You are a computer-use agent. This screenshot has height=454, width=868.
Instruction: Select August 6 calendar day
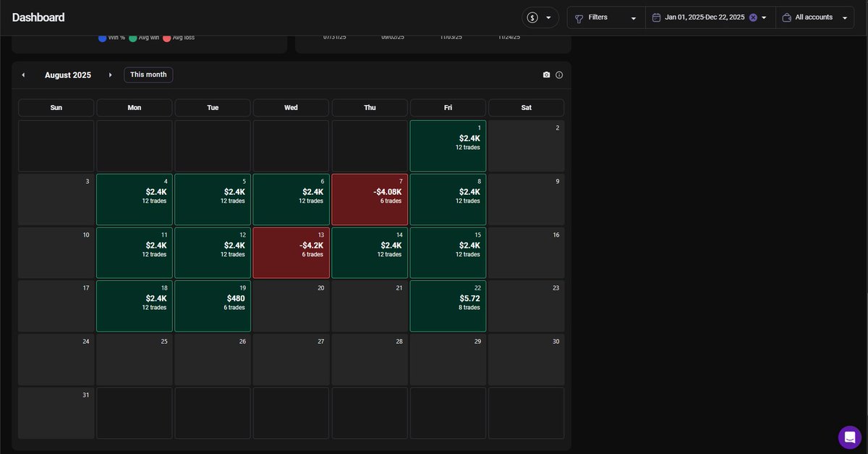[x=291, y=199]
